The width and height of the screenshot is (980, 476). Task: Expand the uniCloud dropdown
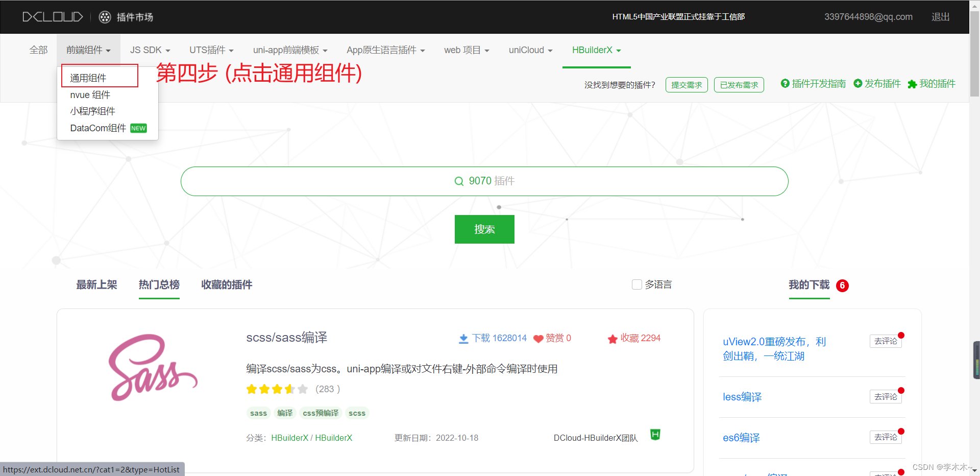pyautogui.click(x=530, y=50)
